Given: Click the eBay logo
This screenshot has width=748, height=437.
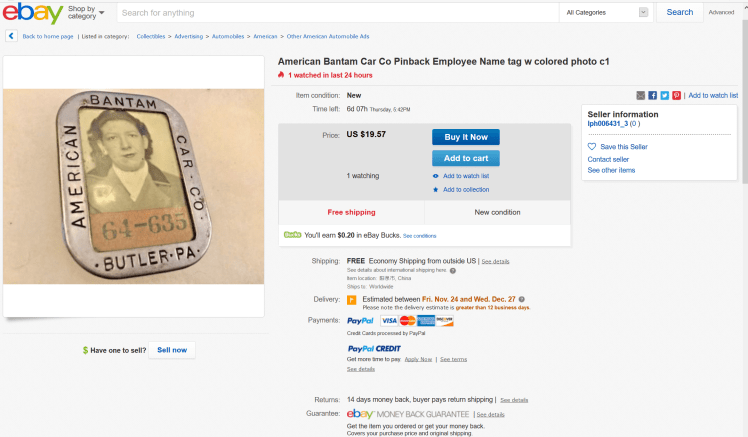Looking at the screenshot, I should [x=32, y=13].
